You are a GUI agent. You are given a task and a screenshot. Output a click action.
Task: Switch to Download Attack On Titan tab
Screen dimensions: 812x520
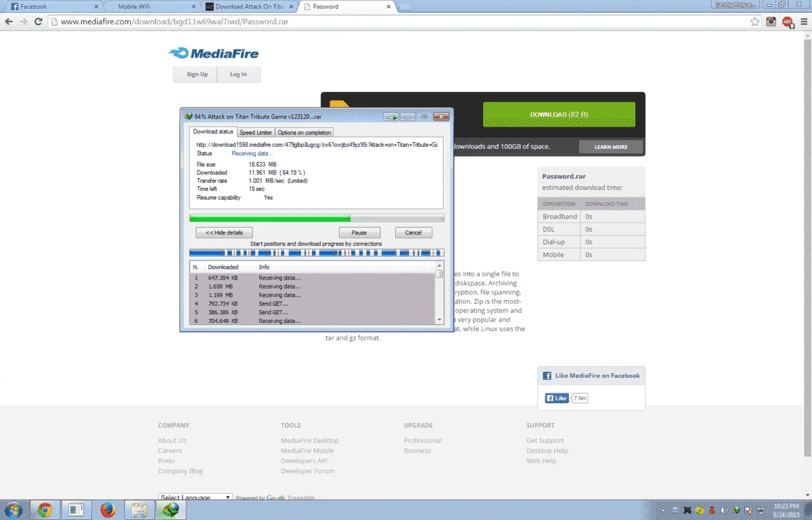pyautogui.click(x=249, y=7)
